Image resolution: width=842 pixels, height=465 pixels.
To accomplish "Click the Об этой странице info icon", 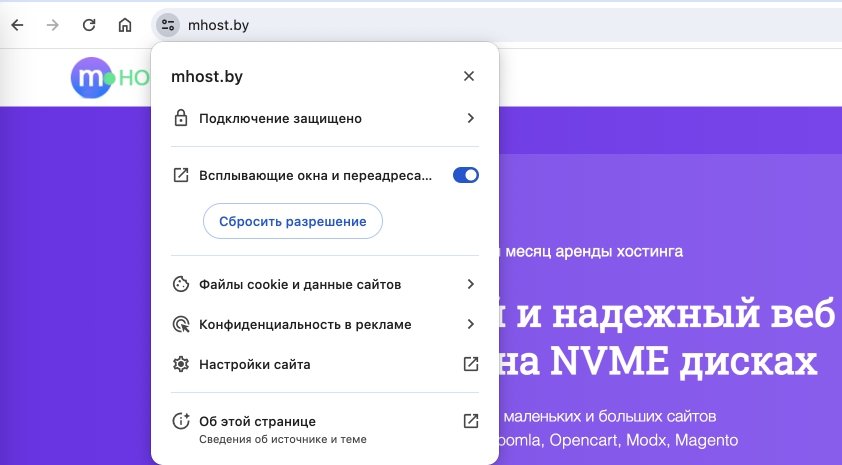I will [x=181, y=421].
